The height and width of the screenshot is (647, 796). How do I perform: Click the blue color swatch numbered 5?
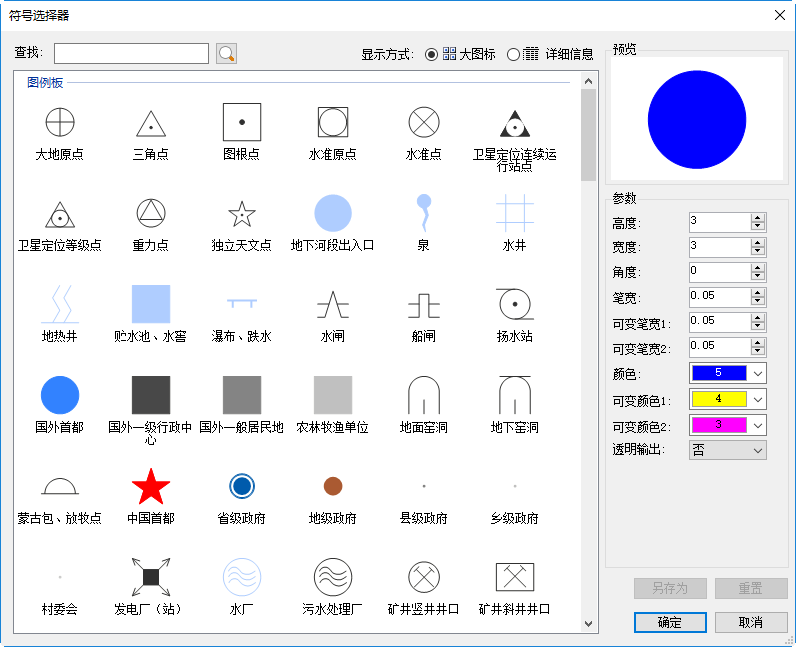point(719,373)
